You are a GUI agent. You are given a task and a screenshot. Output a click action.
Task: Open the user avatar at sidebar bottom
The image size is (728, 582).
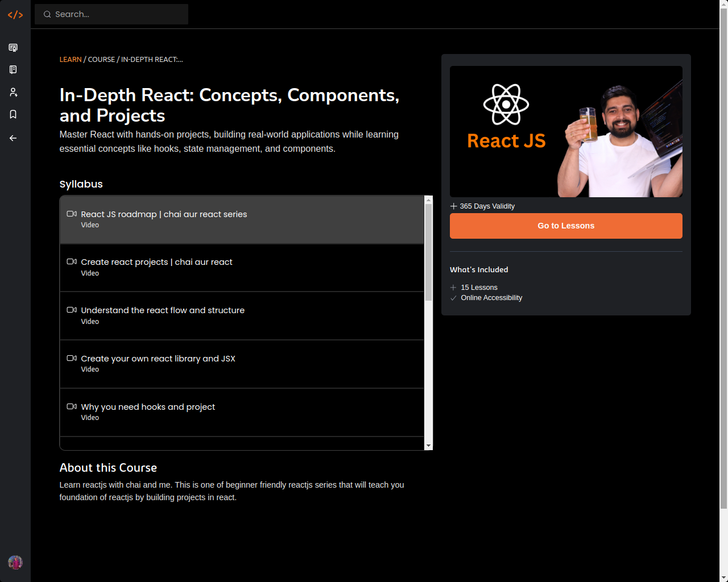pos(15,562)
